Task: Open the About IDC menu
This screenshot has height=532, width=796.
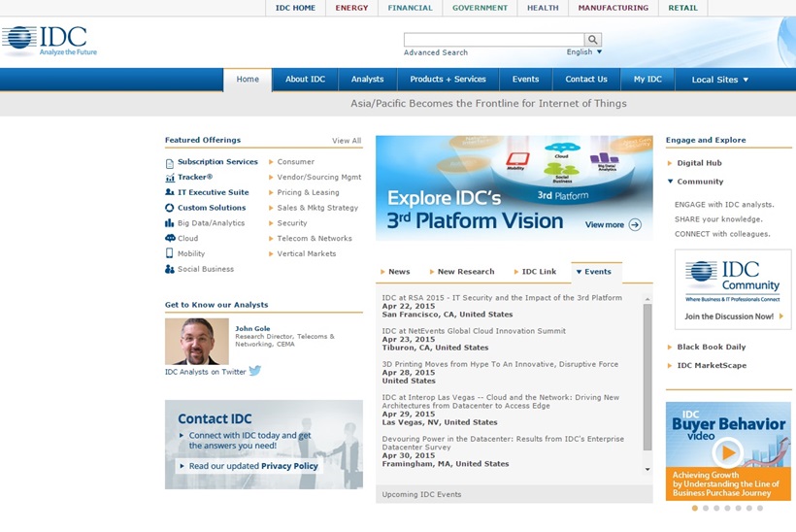Action: [x=305, y=80]
